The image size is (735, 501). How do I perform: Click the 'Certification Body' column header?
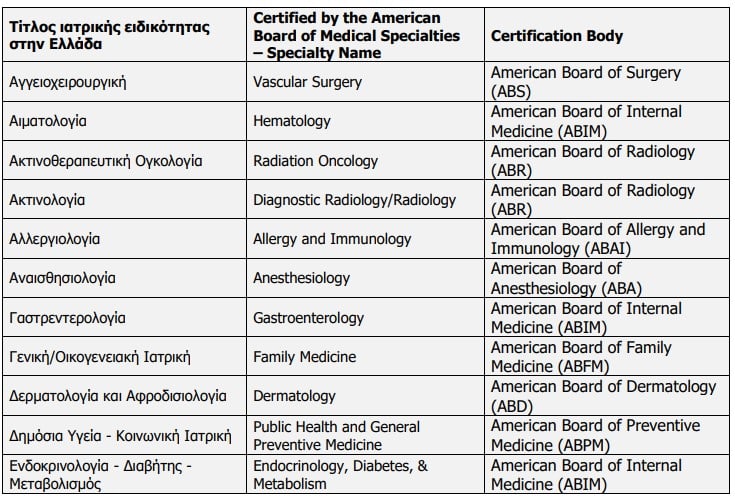556,36
